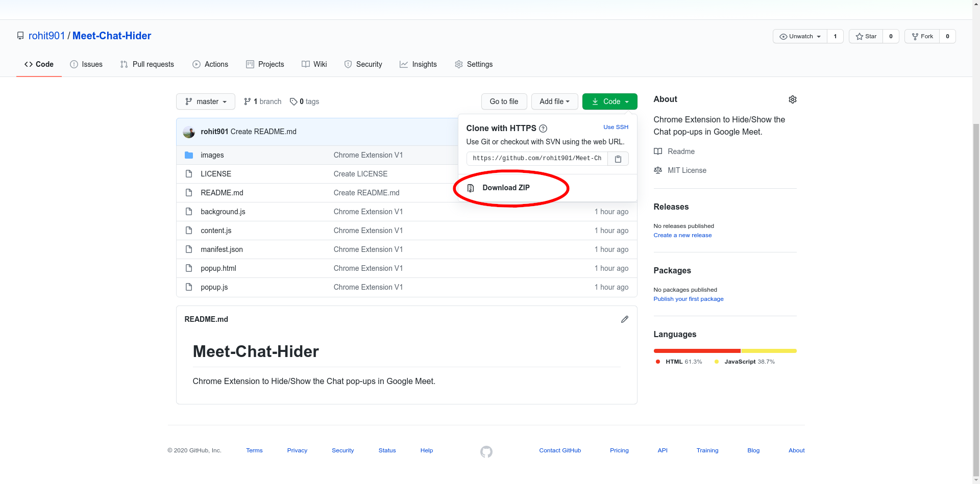The height and width of the screenshot is (484, 980).
Task: Open the content.js file
Action: pos(216,231)
